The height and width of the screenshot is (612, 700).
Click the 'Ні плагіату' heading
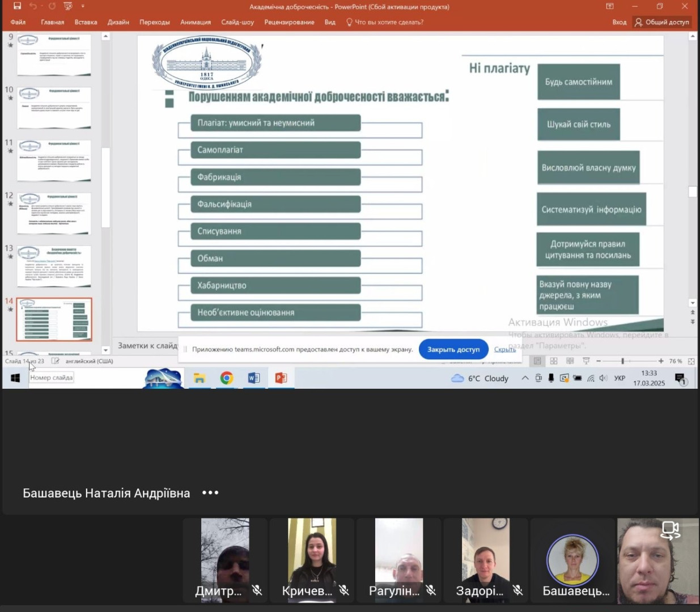pyautogui.click(x=499, y=69)
